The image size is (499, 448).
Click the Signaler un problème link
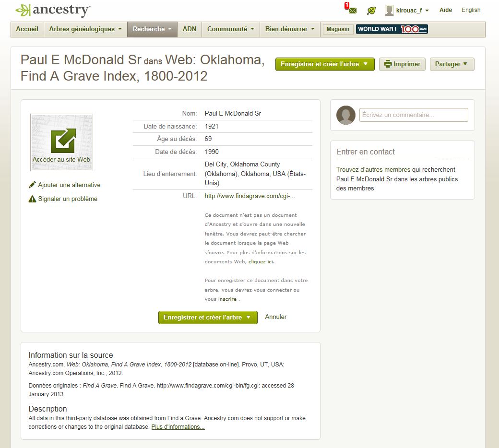click(68, 199)
